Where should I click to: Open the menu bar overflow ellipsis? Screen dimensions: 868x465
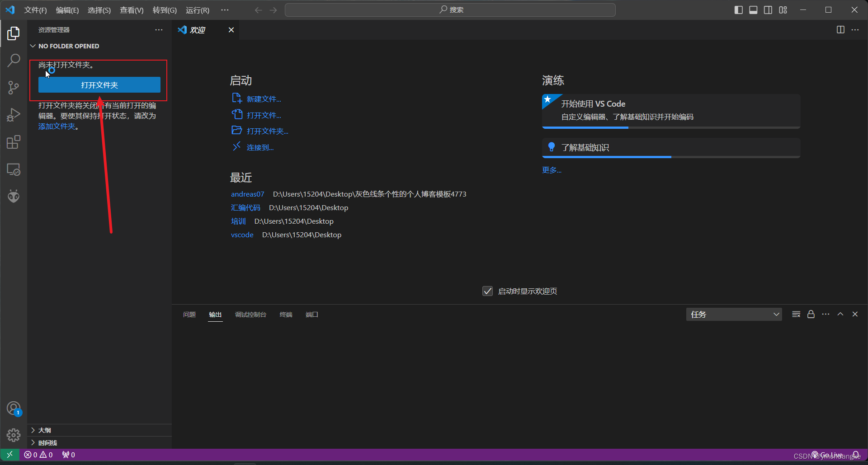(x=225, y=10)
